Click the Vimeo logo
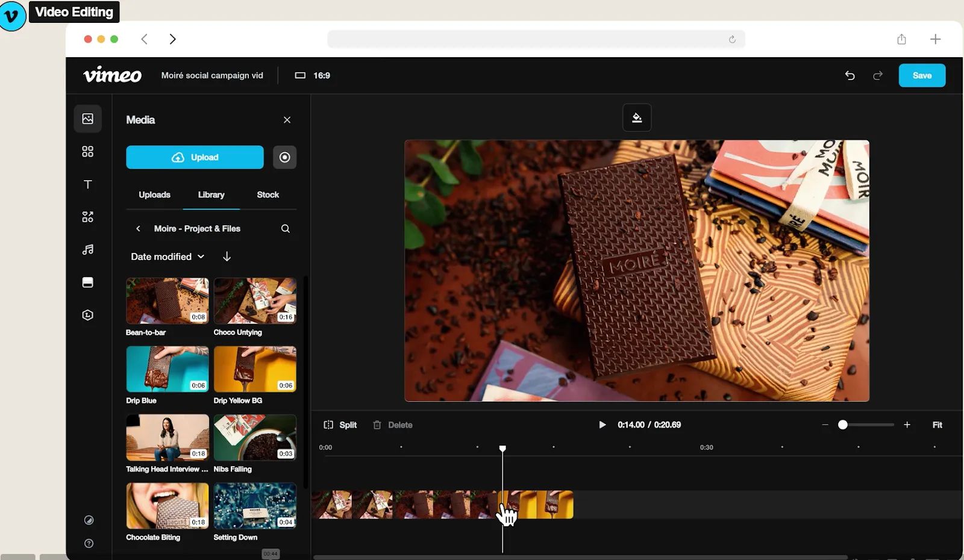 coord(113,75)
